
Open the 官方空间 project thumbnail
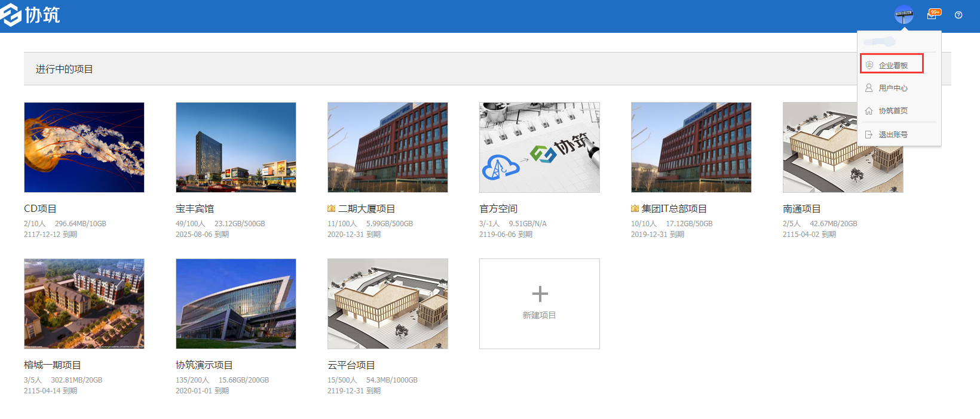tap(540, 147)
